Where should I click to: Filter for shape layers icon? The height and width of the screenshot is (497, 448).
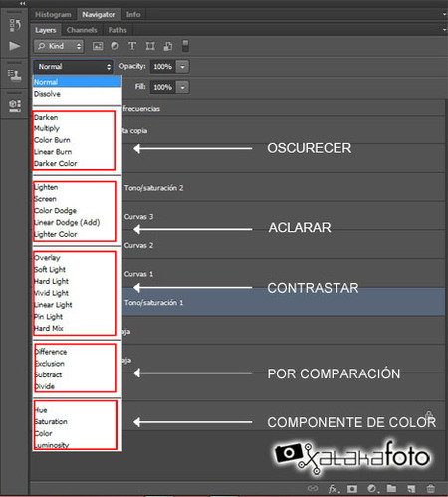point(150,46)
